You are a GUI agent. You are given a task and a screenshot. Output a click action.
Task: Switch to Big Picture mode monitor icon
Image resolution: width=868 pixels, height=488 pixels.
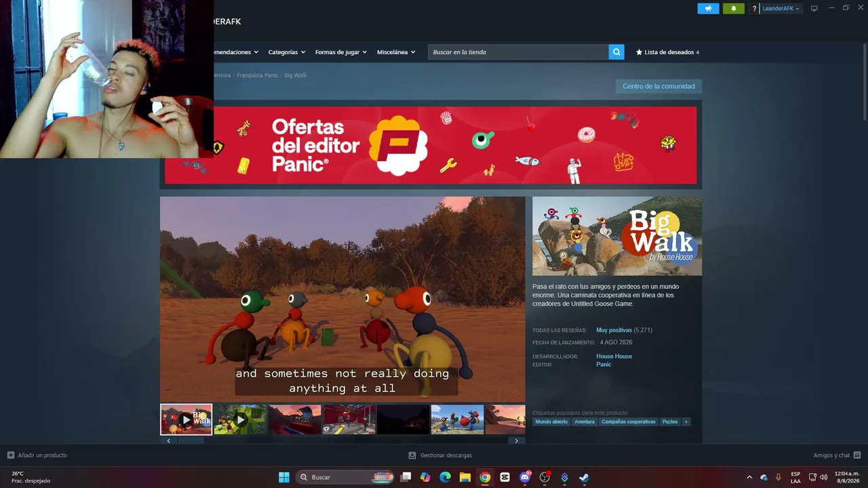[814, 8]
